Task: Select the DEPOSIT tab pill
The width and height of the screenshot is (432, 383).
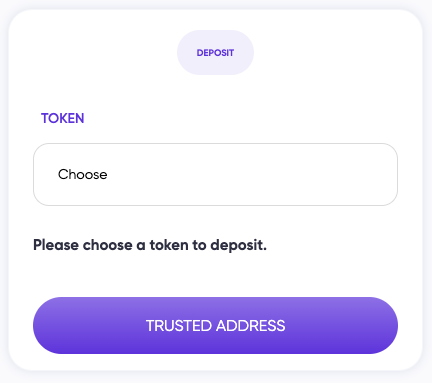Action: [215, 53]
